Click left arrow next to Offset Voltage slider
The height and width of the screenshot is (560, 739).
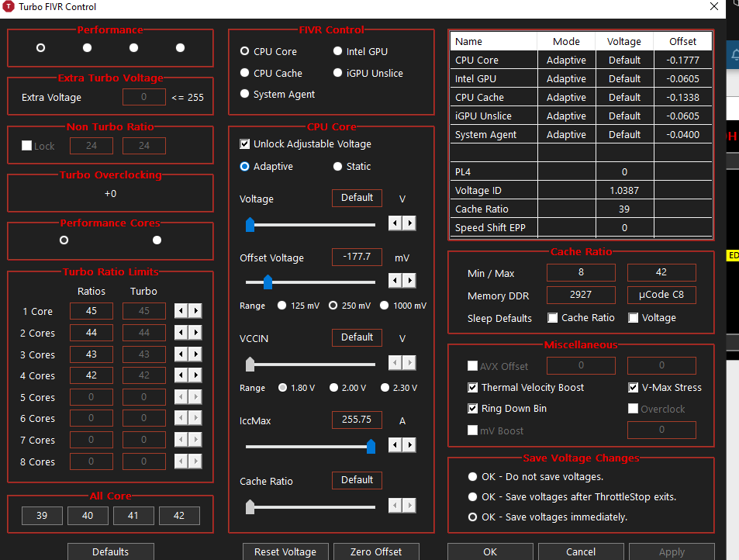pos(395,281)
